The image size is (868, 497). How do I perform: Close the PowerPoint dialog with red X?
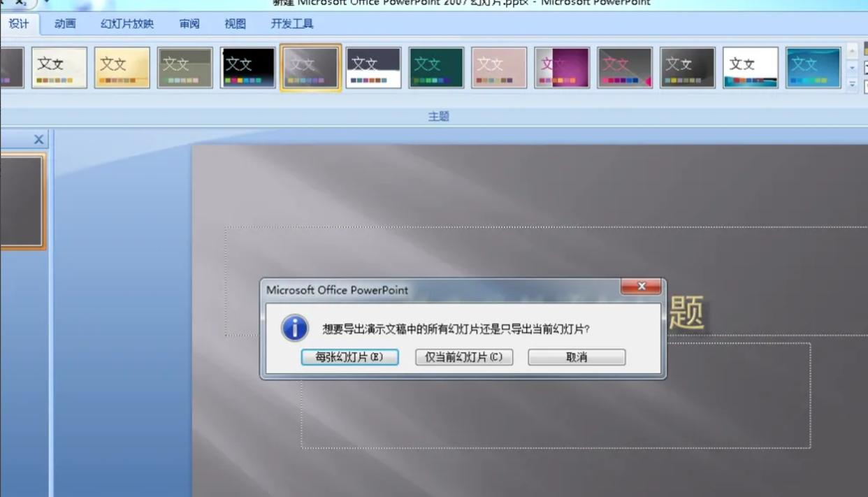point(641,287)
